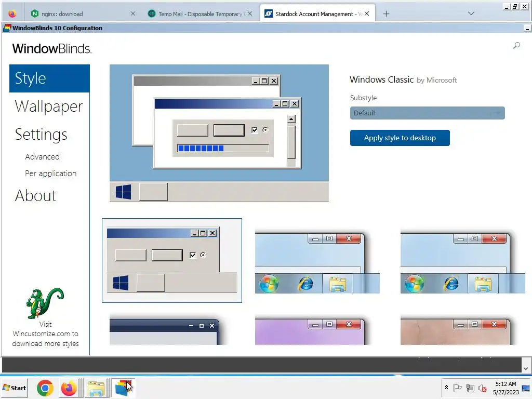Click the large Windows Classic preview image

click(x=219, y=134)
